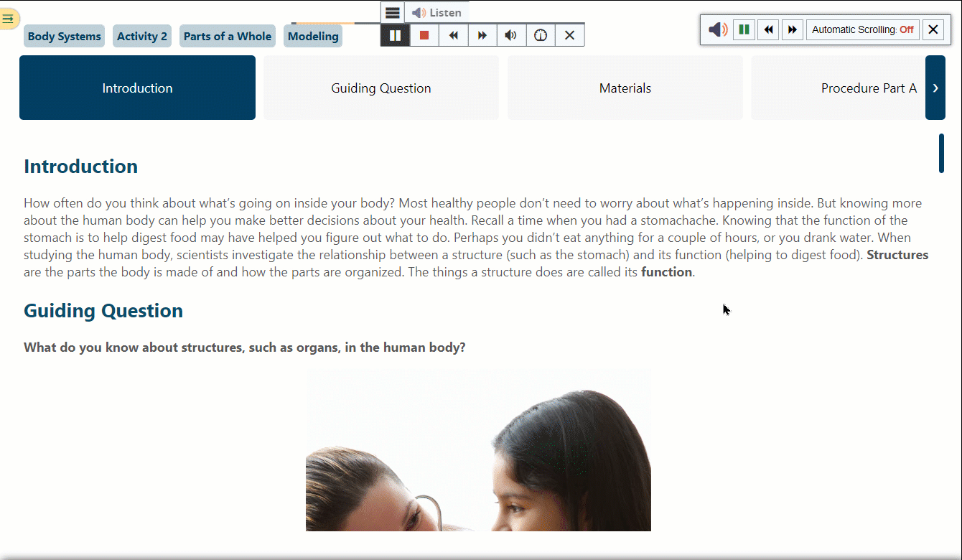This screenshot has height=560, width=962.
Task: Expand the yellow side menu arrow
Action: [9, 19]
